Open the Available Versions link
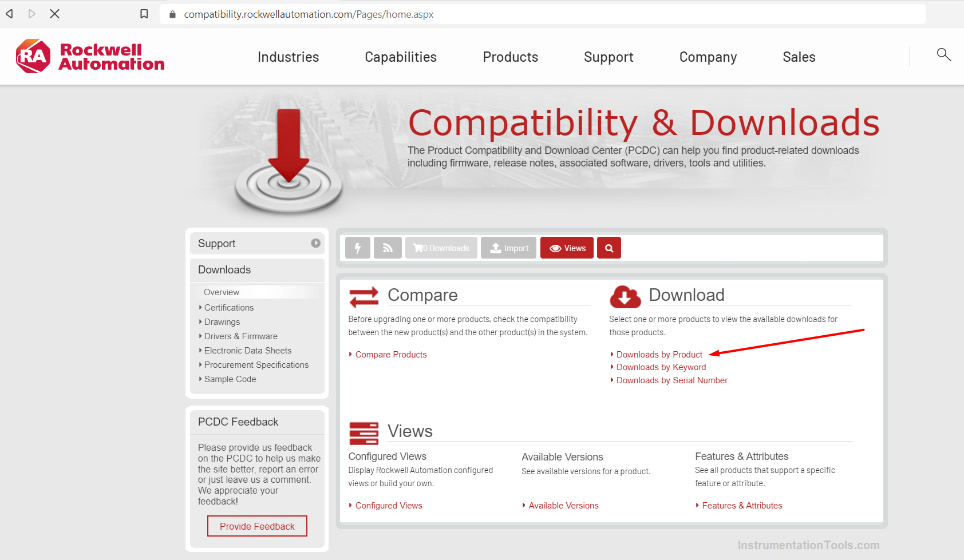This screenshot has width=964, height=560. (563, 505)
